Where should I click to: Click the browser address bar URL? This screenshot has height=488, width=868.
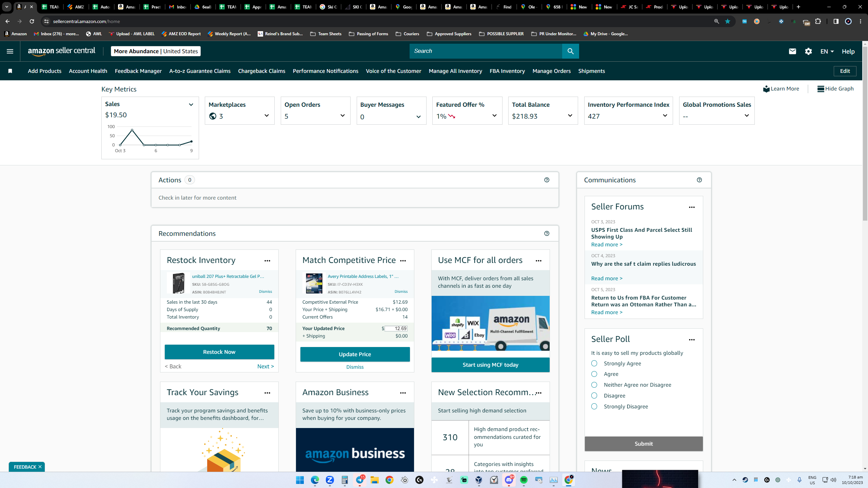tap(86, 21)
